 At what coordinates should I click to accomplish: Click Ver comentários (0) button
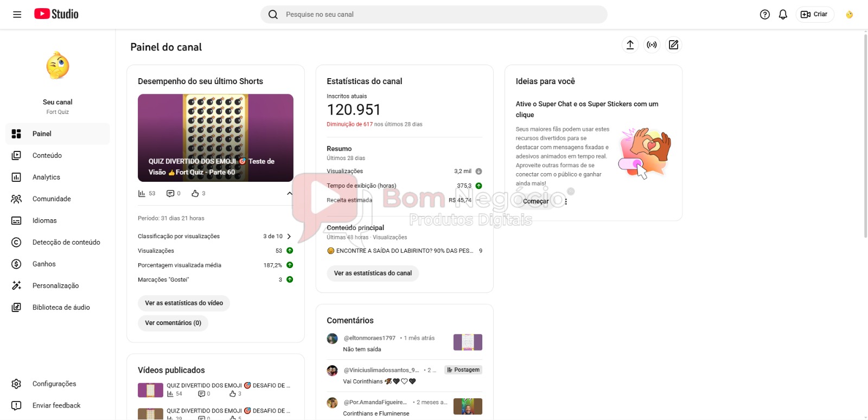pos(173,323)
